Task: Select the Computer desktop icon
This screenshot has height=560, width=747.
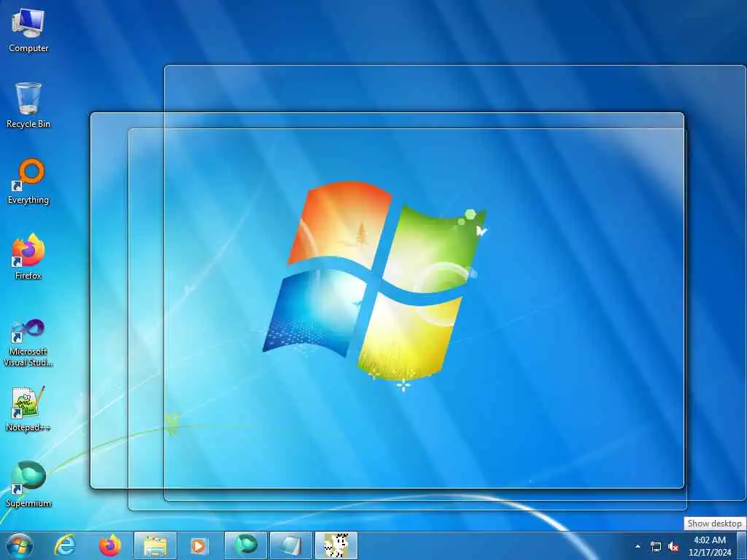Action: tap(28, 30)
